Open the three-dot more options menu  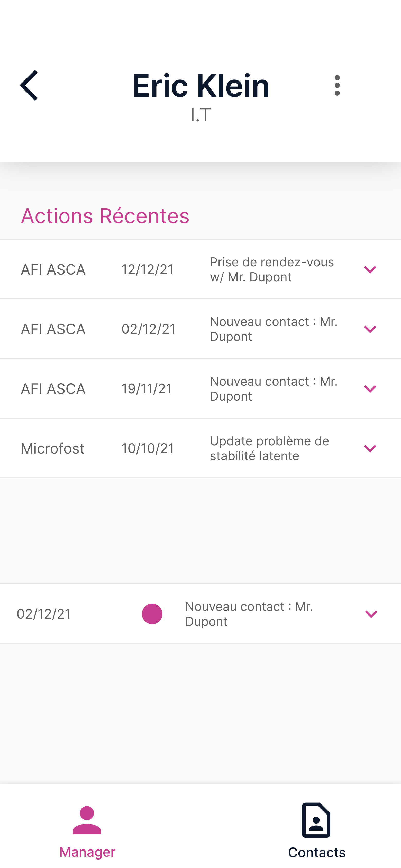[x=337, y=86]
